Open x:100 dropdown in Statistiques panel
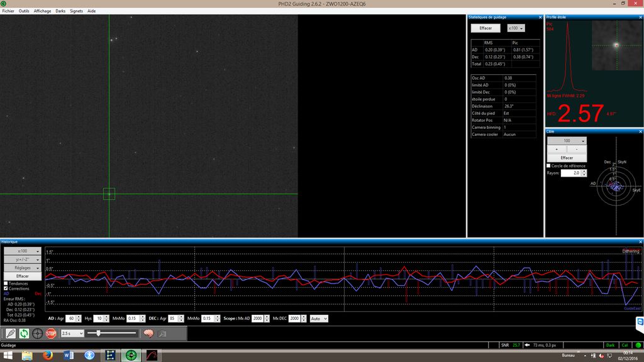This screenshot has width=644, height=362. coord(516,28)
